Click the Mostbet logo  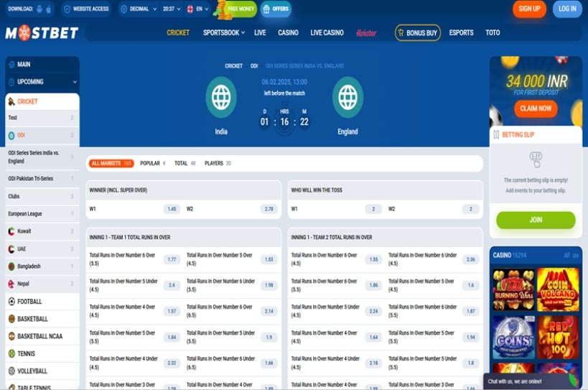click(x=42, y=33)
